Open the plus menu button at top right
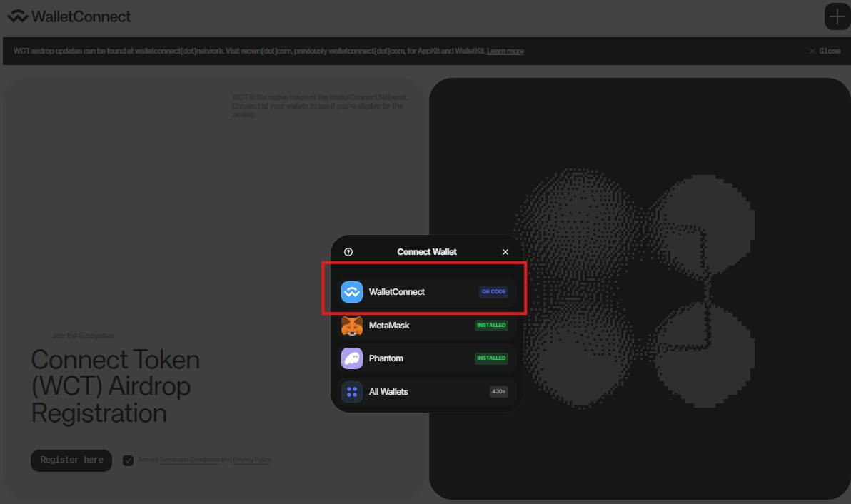This screenshot has width=851, height=504. [x=837, y=17]
